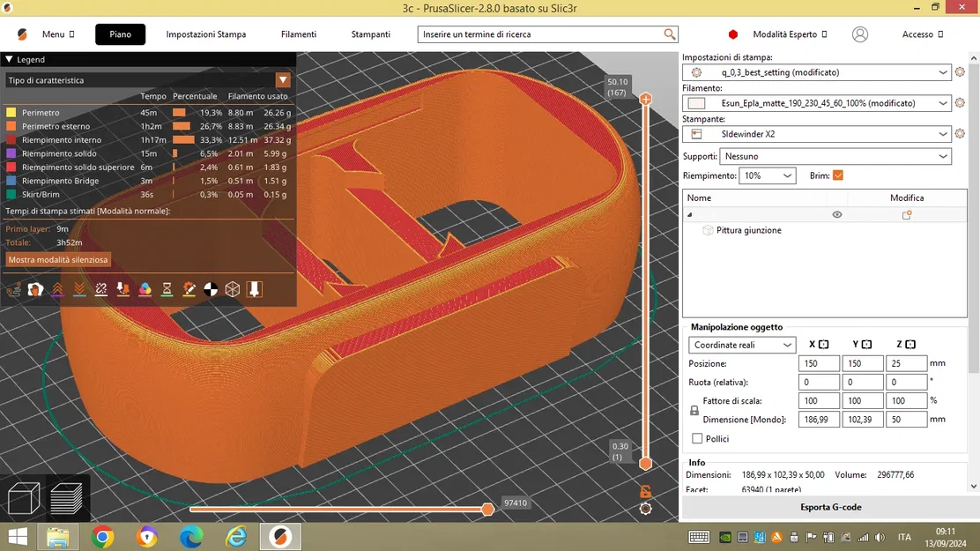Screen dimensions: 980x551
Task: Toggle Custom G-code gear and pencil icon
Action: point(189,289)
